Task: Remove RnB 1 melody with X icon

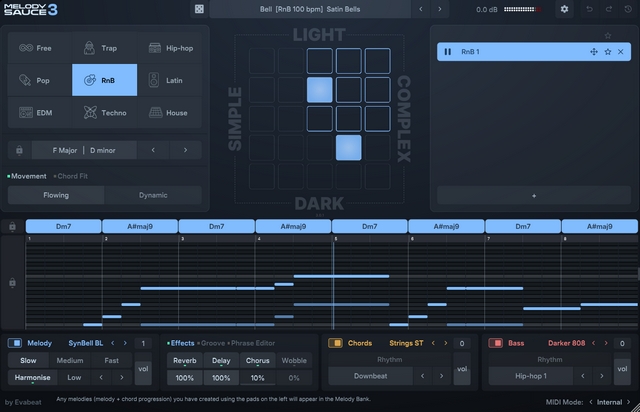Action: 620,52
